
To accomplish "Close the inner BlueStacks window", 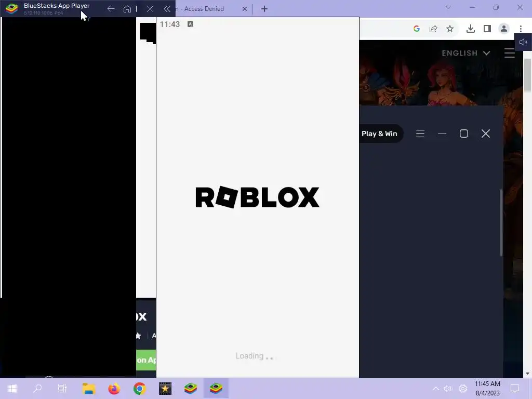I will 486,134.
